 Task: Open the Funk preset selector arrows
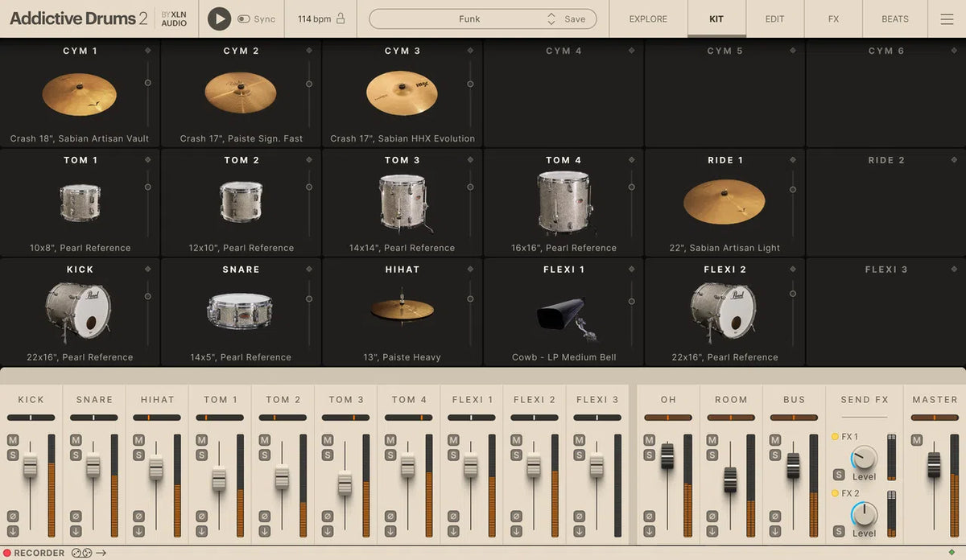click(x=551, y=18)
